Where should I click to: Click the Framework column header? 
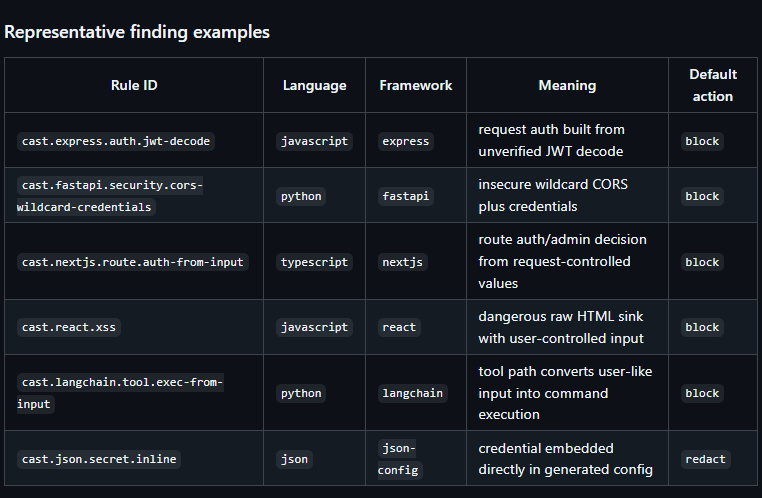click(416, 85)
